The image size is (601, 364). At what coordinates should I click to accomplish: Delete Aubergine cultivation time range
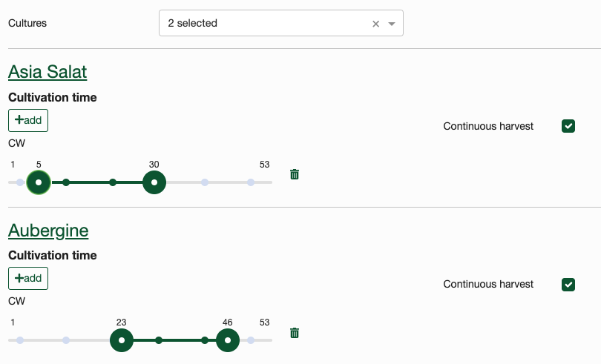pos(295,333)
